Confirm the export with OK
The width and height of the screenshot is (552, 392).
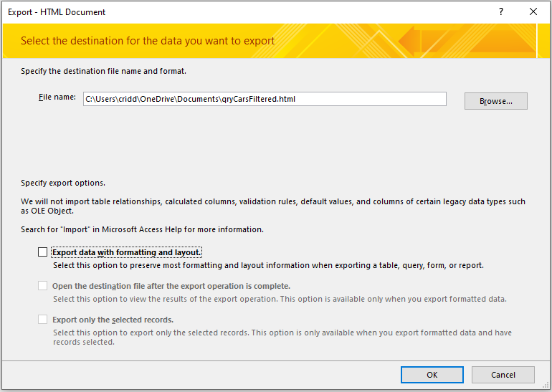[432, 375]
